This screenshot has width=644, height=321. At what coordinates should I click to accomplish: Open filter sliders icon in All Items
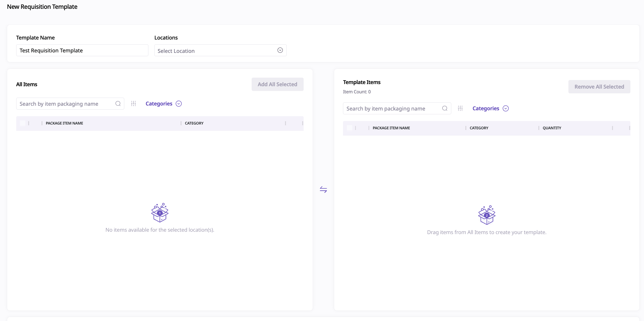click(134, 104)
